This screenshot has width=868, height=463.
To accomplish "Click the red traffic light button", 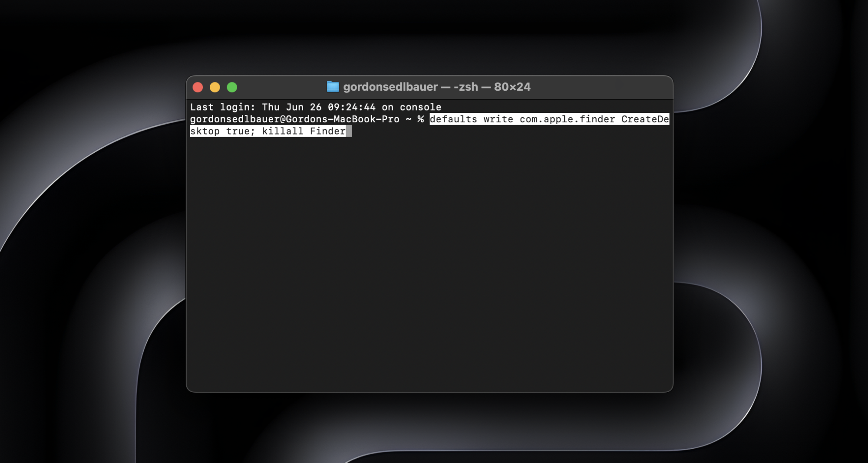I will coord(198,87).
